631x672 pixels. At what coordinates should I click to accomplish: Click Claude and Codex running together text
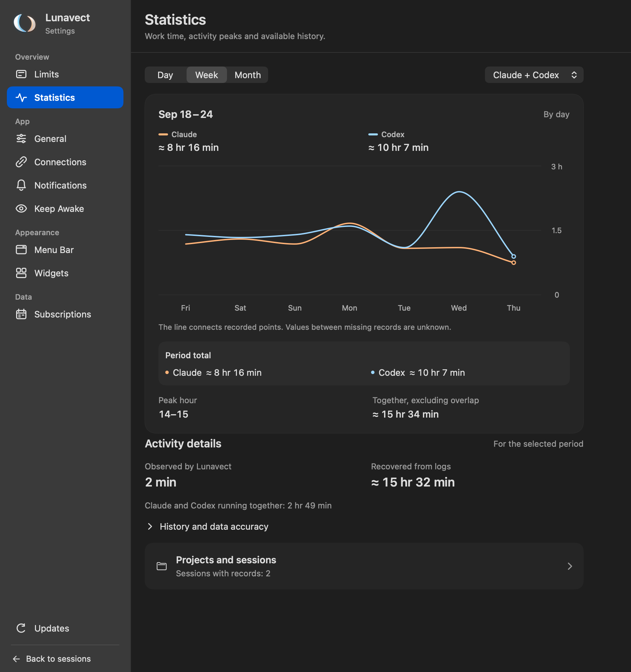click(x=238, y=505)
